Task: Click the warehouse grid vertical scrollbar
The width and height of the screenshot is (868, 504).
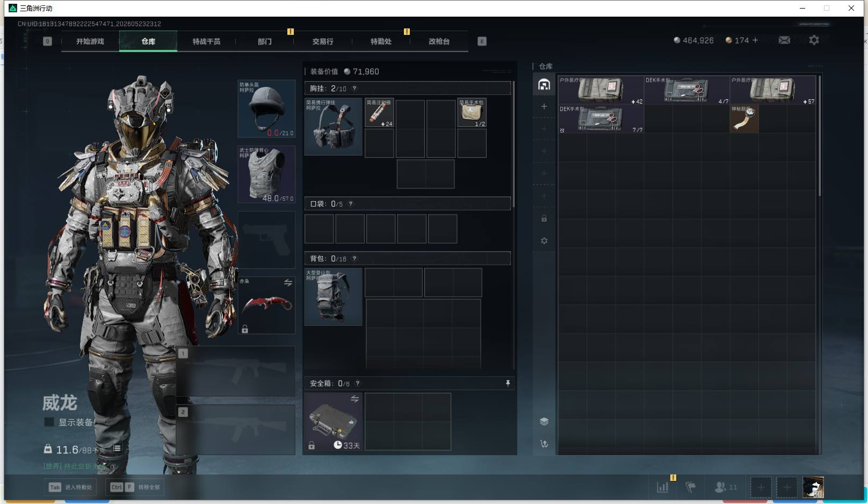Action: [x=820, y=136]
